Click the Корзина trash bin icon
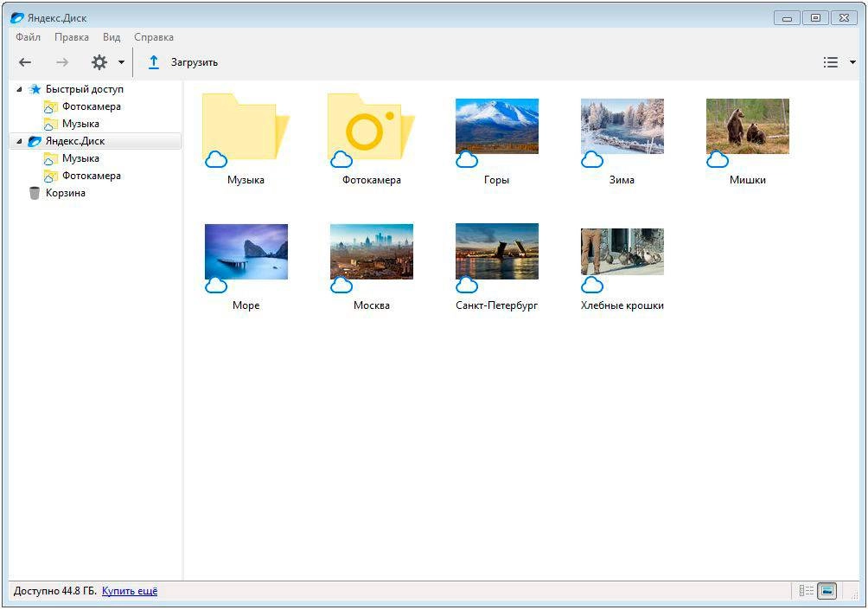Screen dimensions: 868x610 pyautogui.click(x=35, y=193)
